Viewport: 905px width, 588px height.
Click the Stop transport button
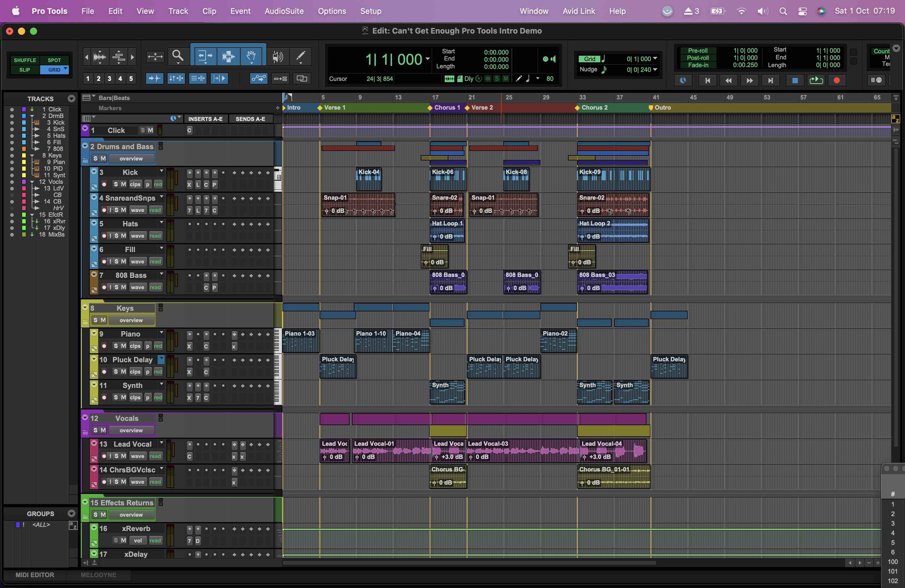point(794,80)
